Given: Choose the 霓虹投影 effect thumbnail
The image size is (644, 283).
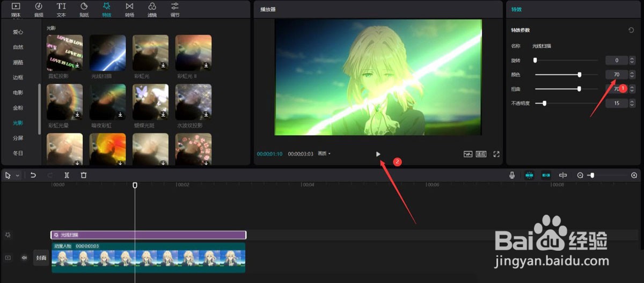Looking at the screenshot, I should [x=65, y=53].
